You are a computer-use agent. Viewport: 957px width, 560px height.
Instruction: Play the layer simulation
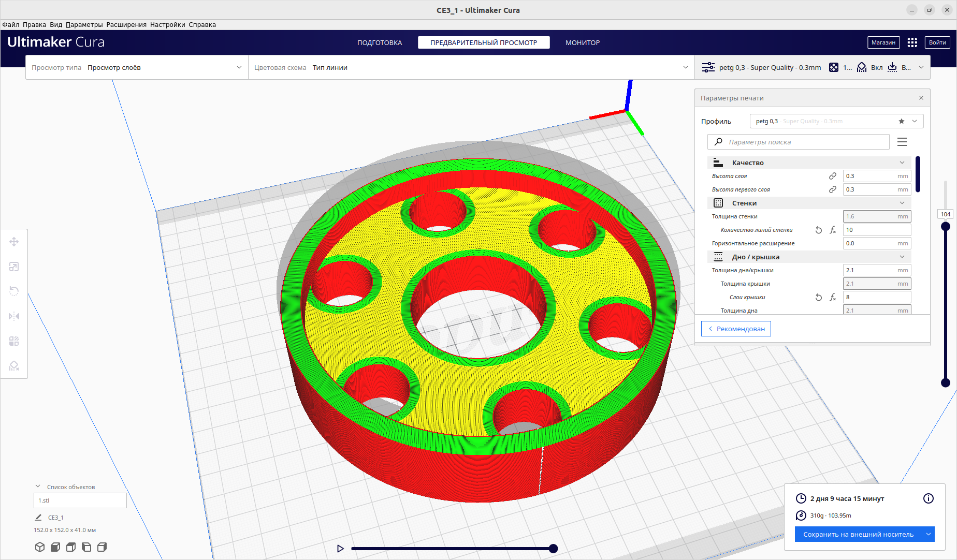coord(340,549)
